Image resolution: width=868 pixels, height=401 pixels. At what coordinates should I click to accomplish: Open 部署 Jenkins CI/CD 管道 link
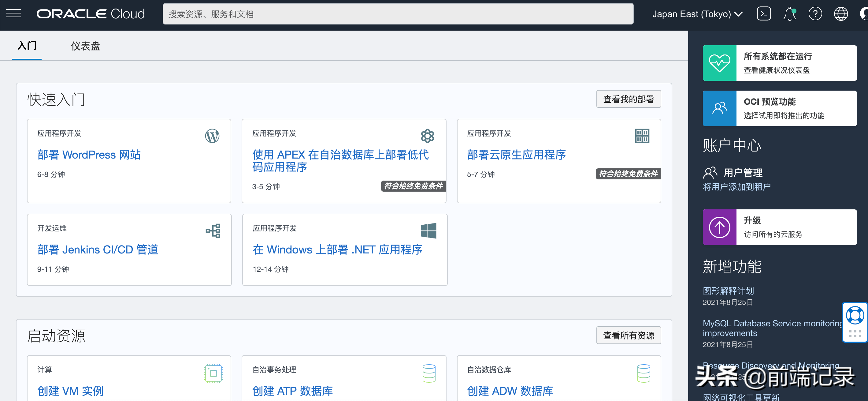tap(98, 249)
